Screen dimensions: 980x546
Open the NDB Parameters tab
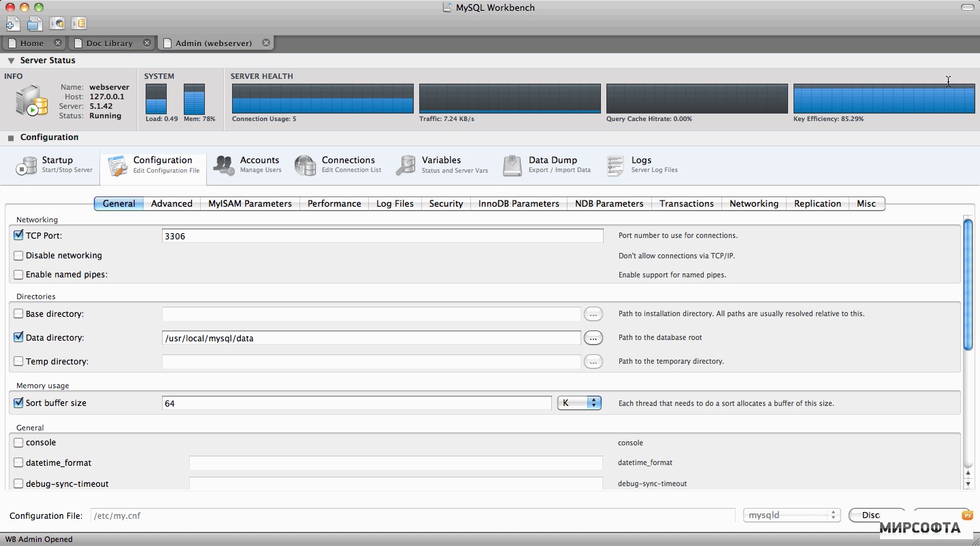pyautogui.click(x=609, y=203)
